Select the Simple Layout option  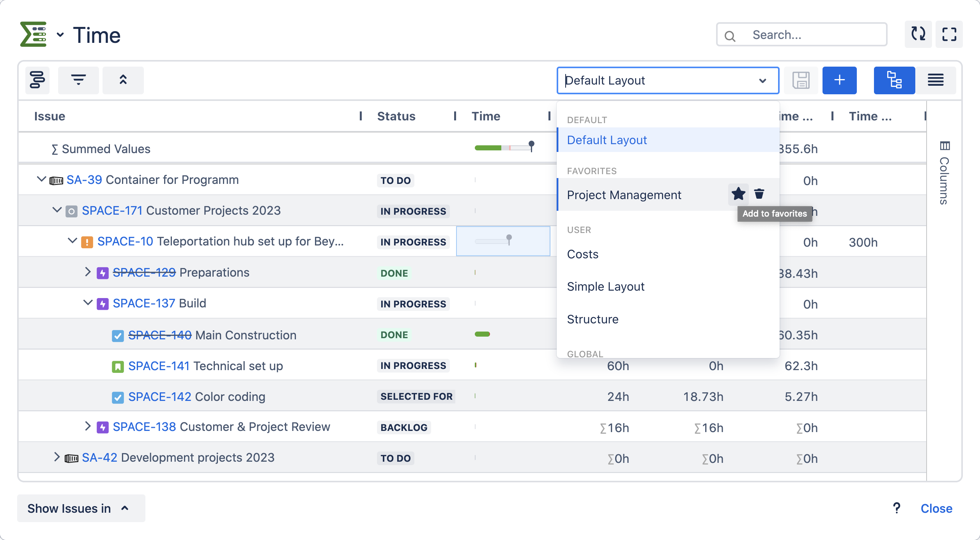[x=605, y=286]
